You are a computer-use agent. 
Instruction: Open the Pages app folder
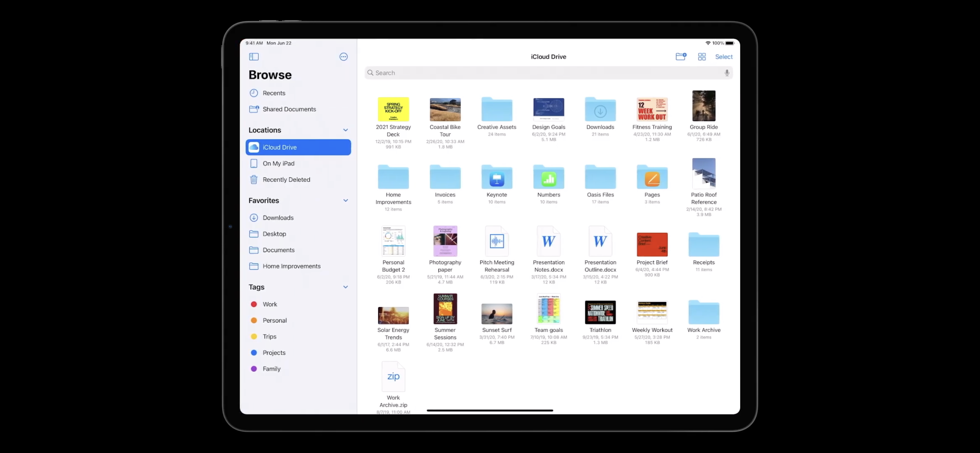click(x=652, y=178)
